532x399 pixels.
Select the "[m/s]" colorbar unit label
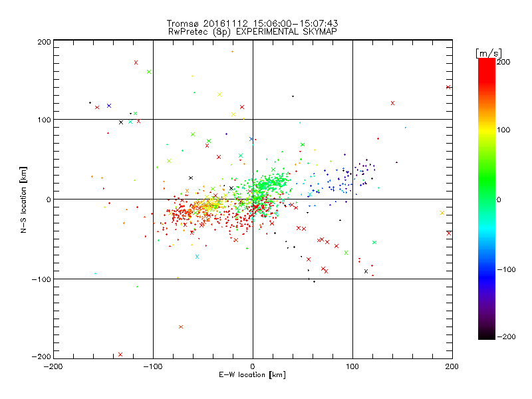(x=489, y=53)
